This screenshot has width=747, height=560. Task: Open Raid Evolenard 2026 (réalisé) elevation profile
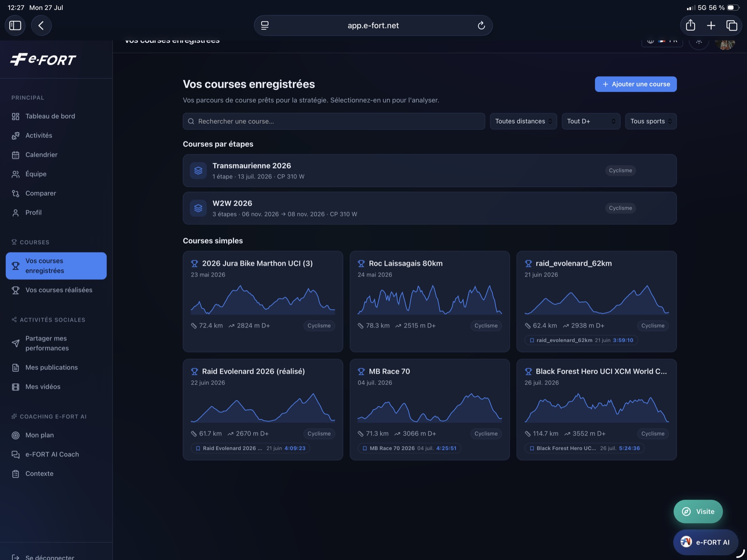263,408
